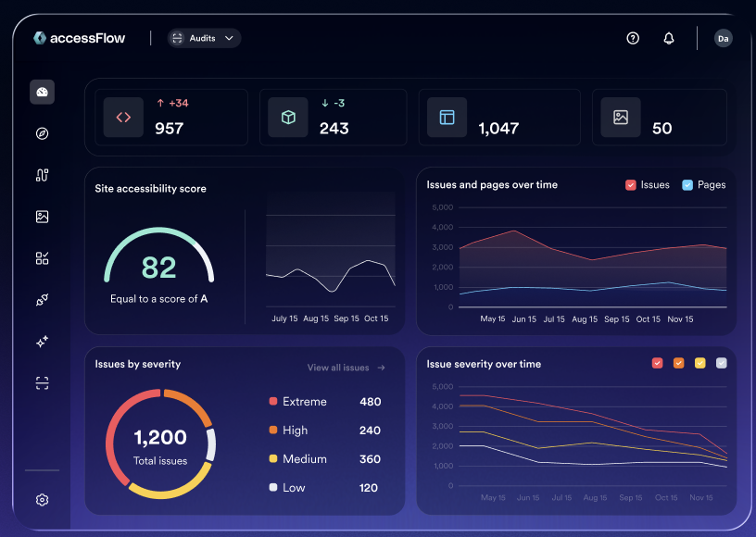Click the -3 change indicator
Screen dimensions: 756x537
point(334,103)
